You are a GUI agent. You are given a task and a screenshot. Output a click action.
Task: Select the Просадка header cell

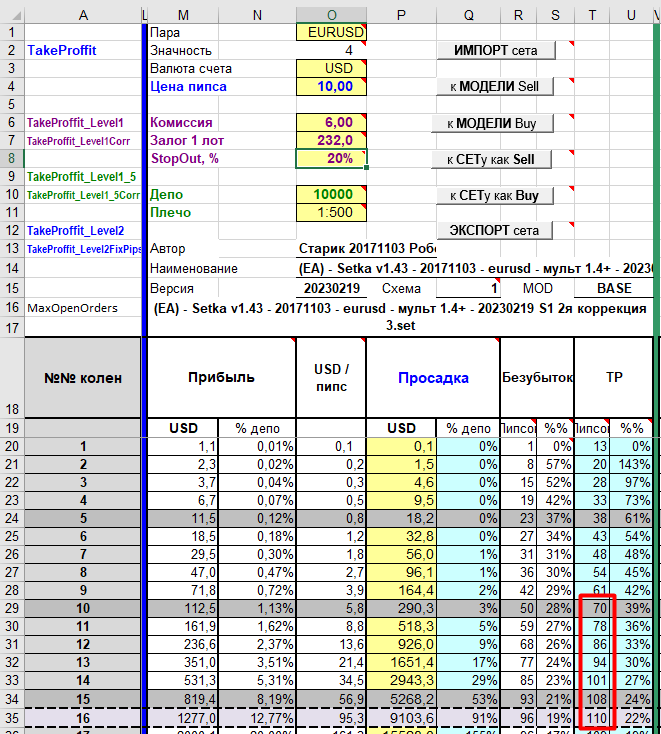tap(433, 377)
